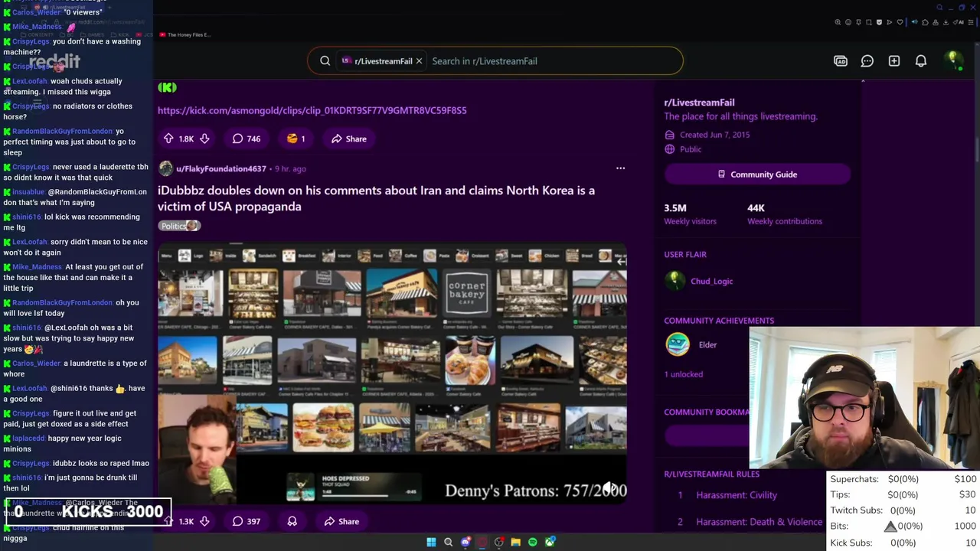Click browser extensions puzzle icon

[x=925, y=22]
